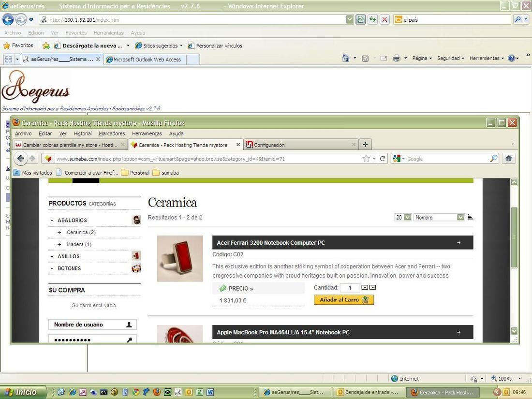
Task: Open Firefox Archivo menu
Action: tap(23, 133)
